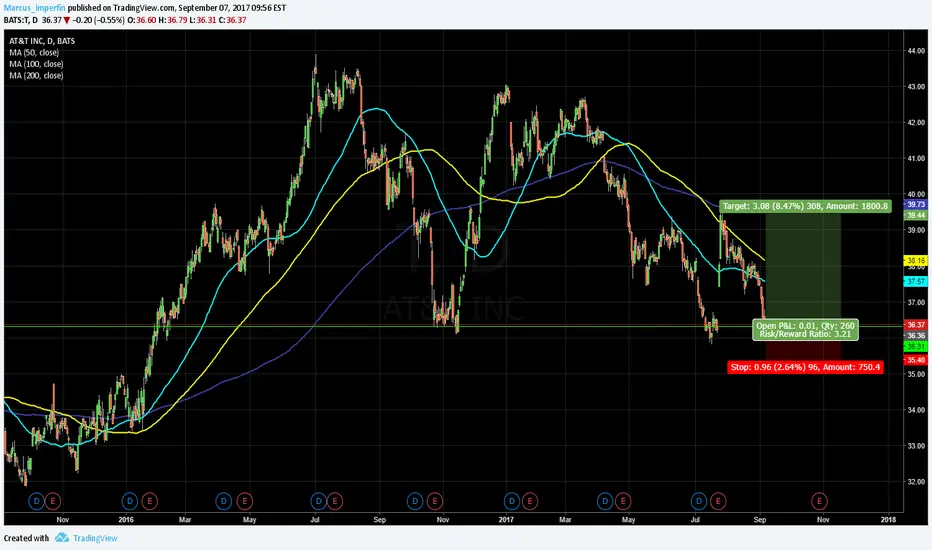Click the green 39.44 target price tag
Screen dimensions: 932x550
tap(915, 215)
